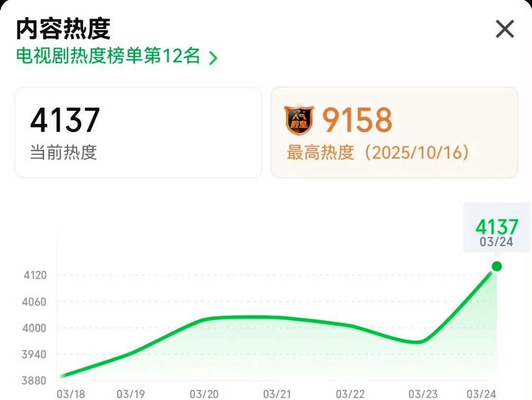Select the 03/22 date on the chart axis
Image resolution: width=532 pixels, height=400 pixels.
pyautogui.click(x=350, y=394)
